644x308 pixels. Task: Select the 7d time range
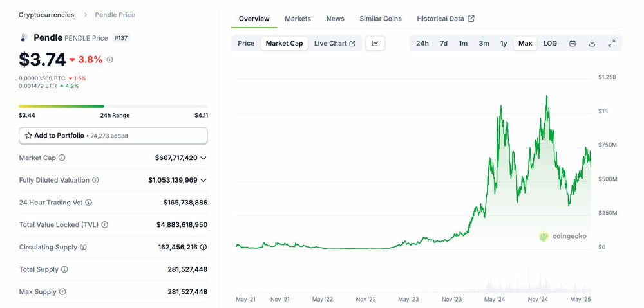pos(444,44)
